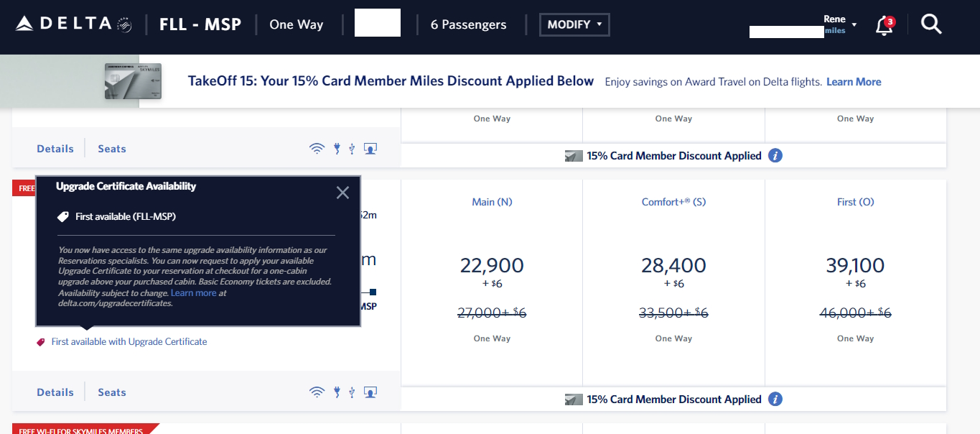980x434 pixels.
Task: Open Learn More link in TakeOff 15 banner
Action: (854, 82)
